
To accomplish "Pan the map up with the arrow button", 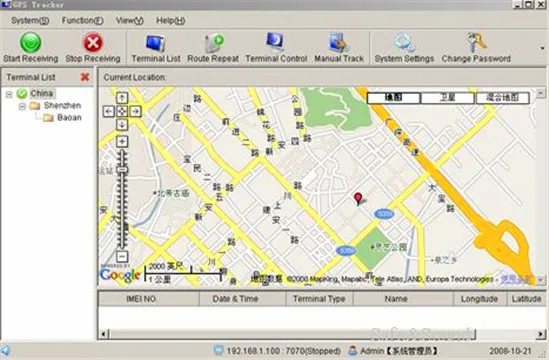I will tap(122, 98).
